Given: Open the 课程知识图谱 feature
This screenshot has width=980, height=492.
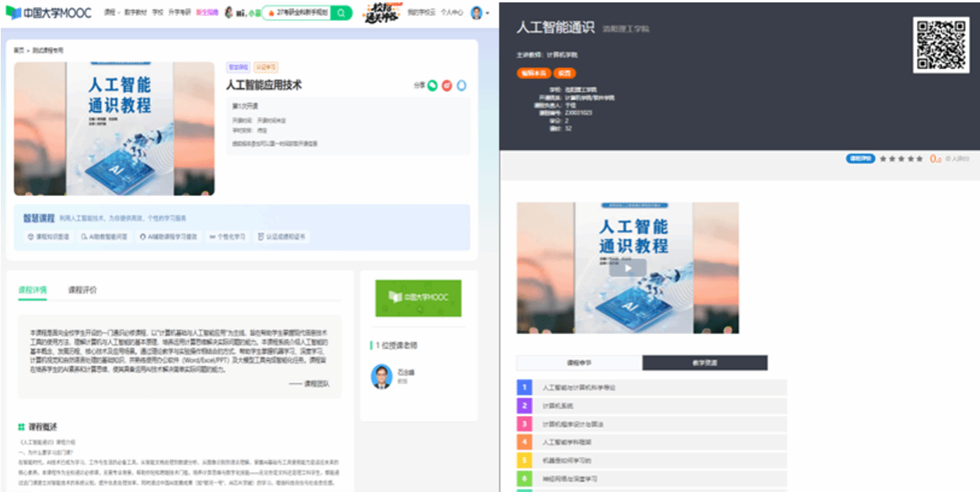Looking at the screenshot, I should click(x=48, y=236).
